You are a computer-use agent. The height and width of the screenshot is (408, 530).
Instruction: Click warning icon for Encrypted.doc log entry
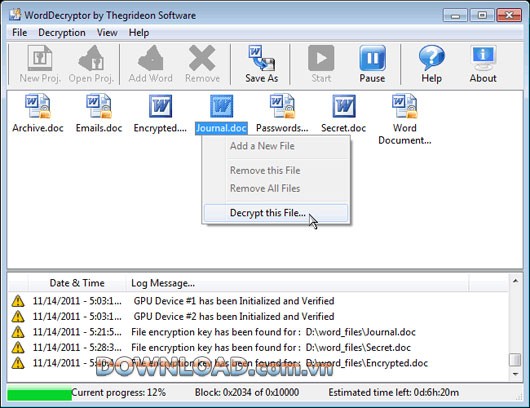[18, 363]
